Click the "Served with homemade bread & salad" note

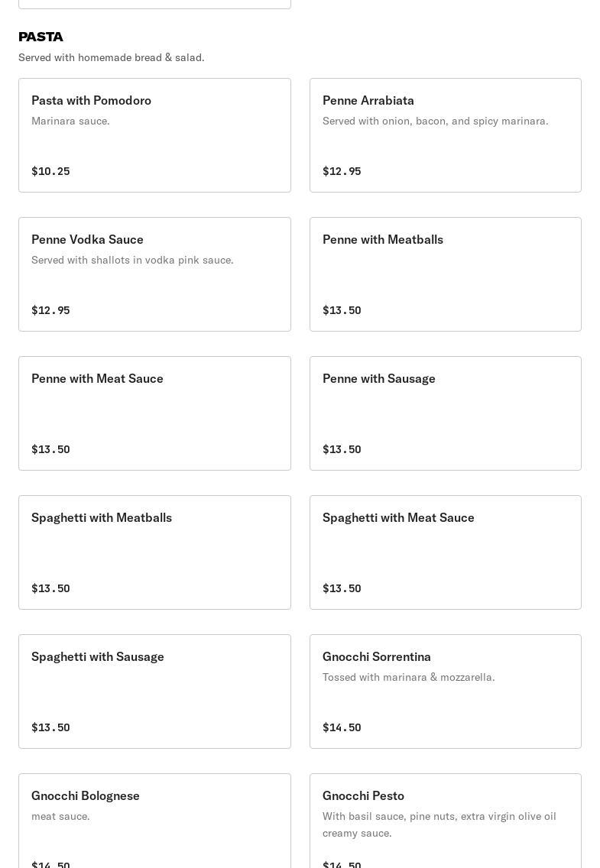[112, 57]
